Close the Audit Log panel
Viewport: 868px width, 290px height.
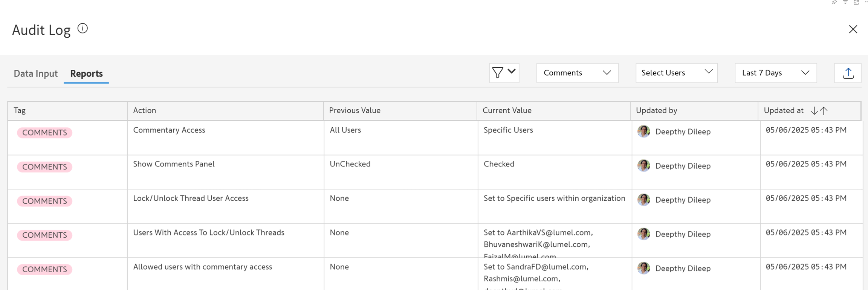[x=853, y=29]
